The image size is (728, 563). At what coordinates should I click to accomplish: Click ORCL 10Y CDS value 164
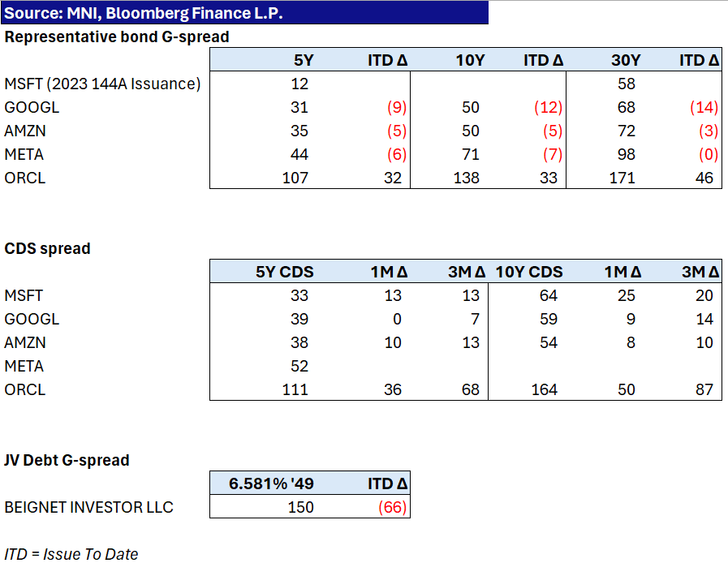click(x=544, y=390)
